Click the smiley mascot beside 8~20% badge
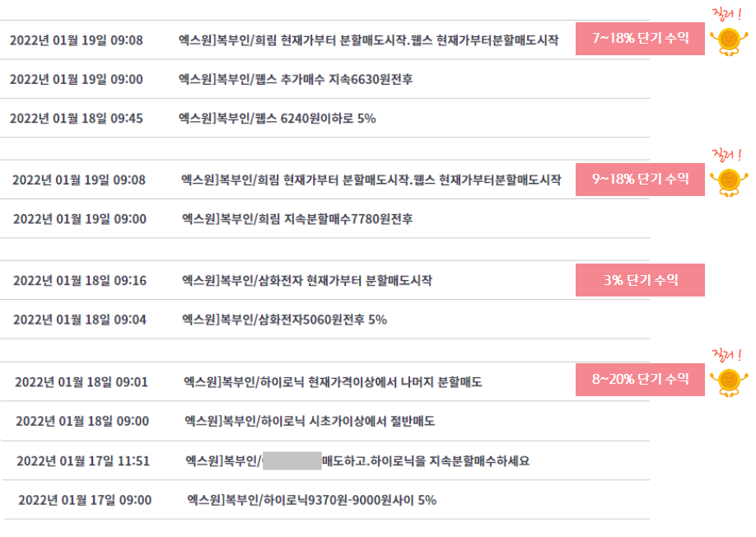Image resolution: width=756 pixels, height=537 pixels. (x=729, y=383)
